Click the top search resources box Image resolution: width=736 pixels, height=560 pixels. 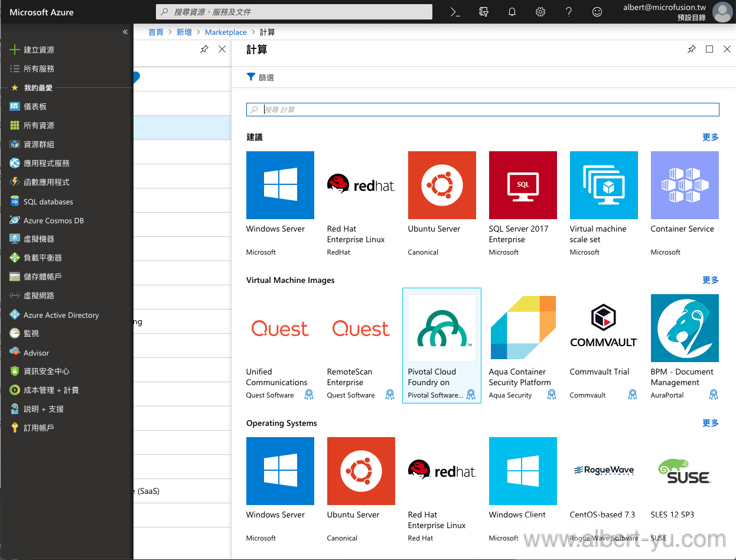[294, 12]
